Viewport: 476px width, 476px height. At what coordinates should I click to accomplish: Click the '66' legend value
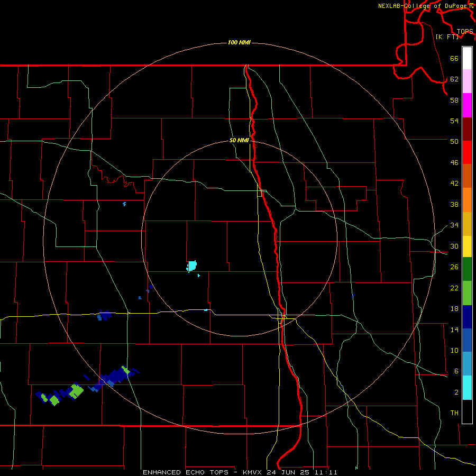pyautogui.click(x=454, y=59)
